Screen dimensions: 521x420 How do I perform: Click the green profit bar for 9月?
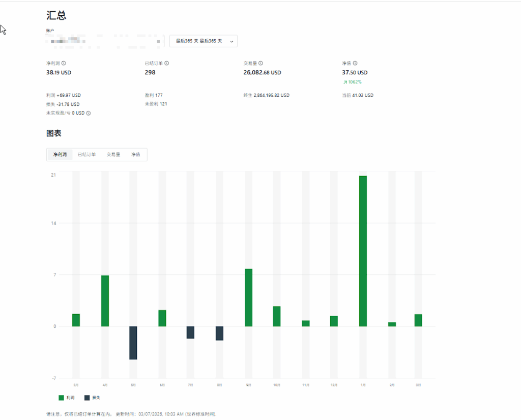[248, 297]
